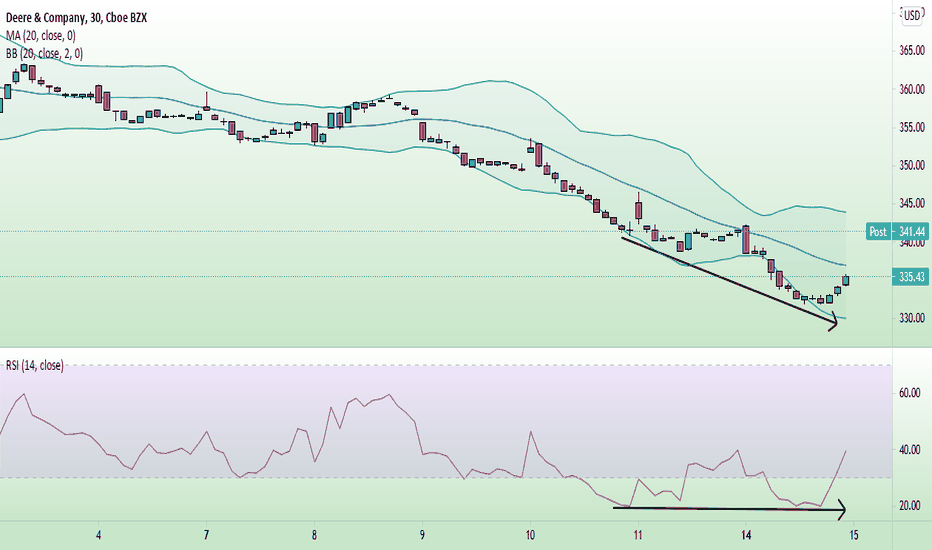Viewport: 932px width, 550px height.
Task: Click date label 9 on time axis
Action: click(x=422, y=535)
